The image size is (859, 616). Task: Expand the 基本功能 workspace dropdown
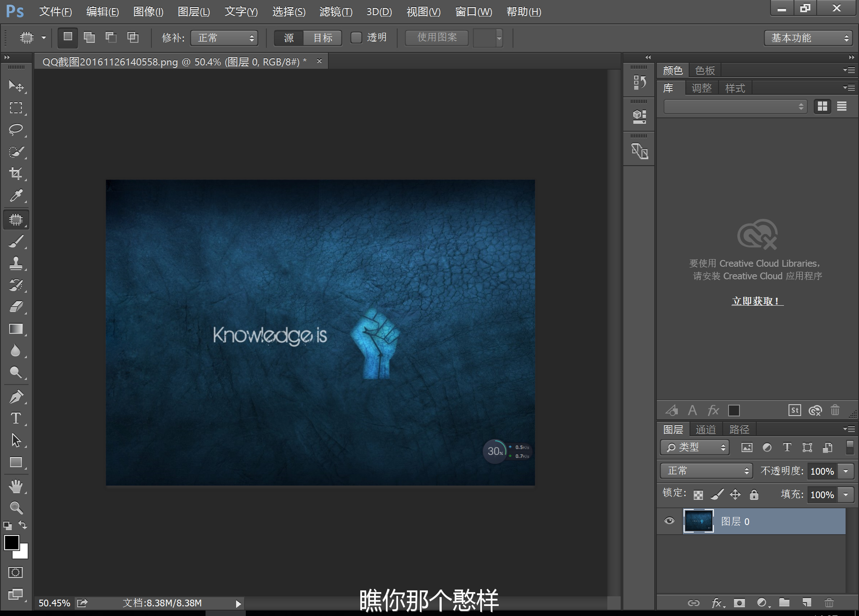[x=809, y=38]
